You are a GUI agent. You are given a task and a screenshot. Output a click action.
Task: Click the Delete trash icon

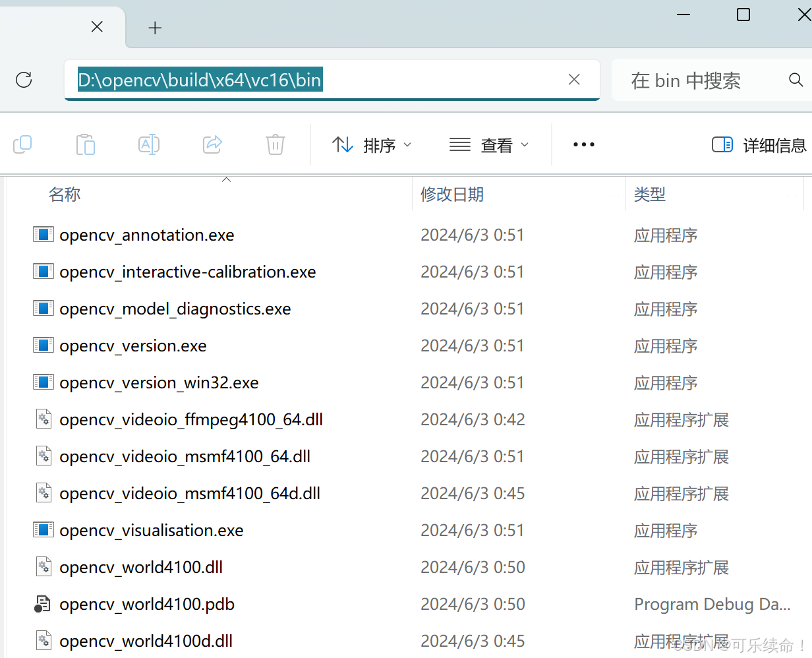click(x=275, y=144)
